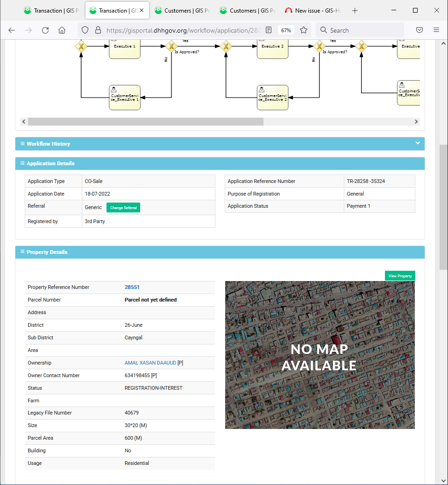This screenshot has width=448, height=485.
Task: Click the Is Approved gateway after Executive 2
Action: 319,46
